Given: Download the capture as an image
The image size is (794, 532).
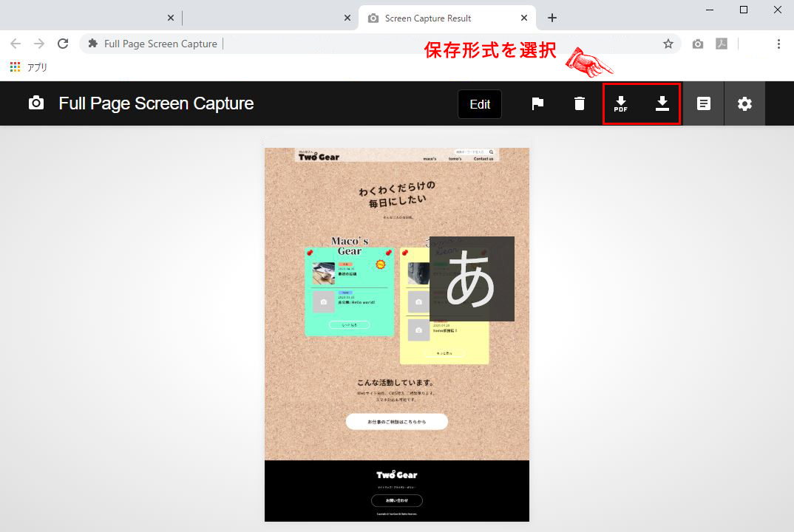Looking at the screenshot, I should coord(662,103).
